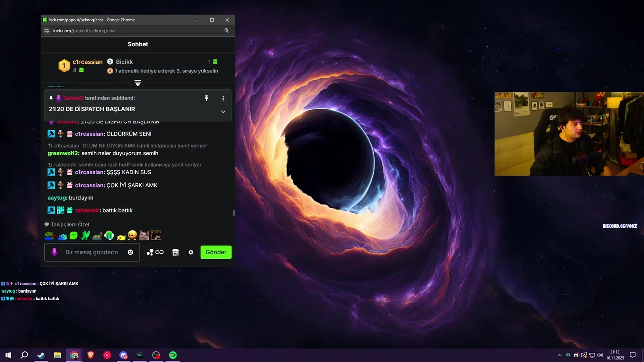Click the address bar zoom magnifier icon

click(227, 31)
